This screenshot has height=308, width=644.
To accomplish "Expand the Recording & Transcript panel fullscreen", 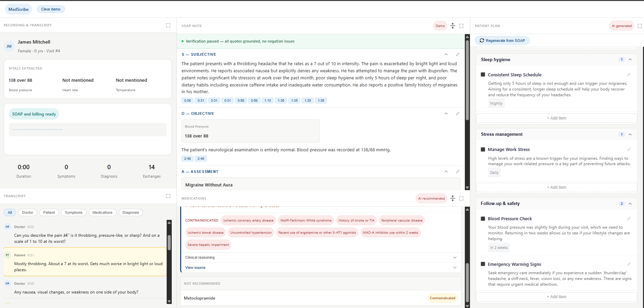I will (168, 25).
